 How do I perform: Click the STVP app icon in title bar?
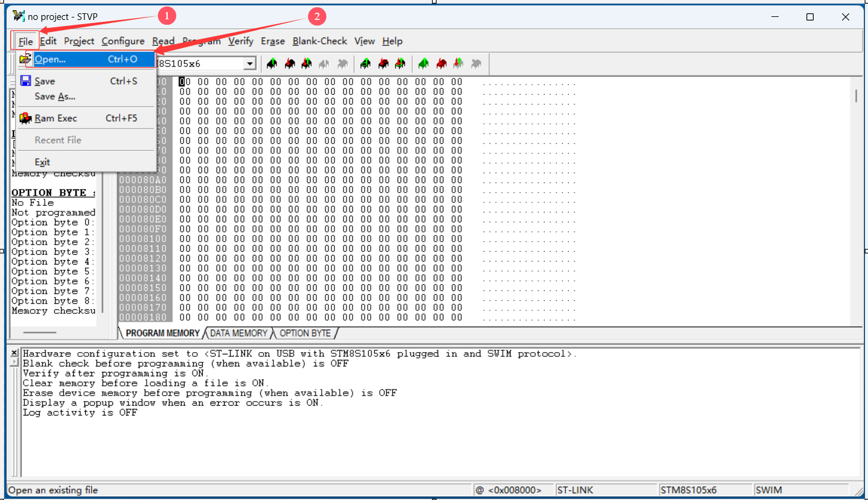[x=19, y=16]
